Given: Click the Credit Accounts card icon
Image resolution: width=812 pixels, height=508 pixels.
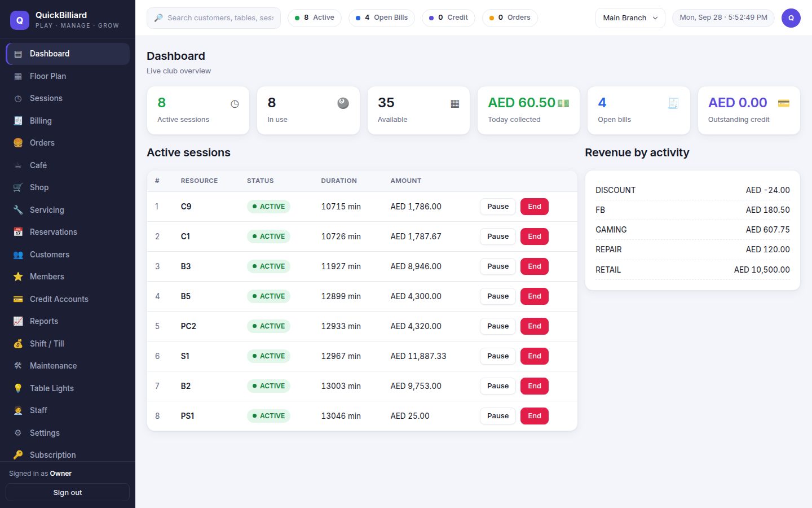Looking at the screenshot, I should pyautogui.click(x=18, y=299).
